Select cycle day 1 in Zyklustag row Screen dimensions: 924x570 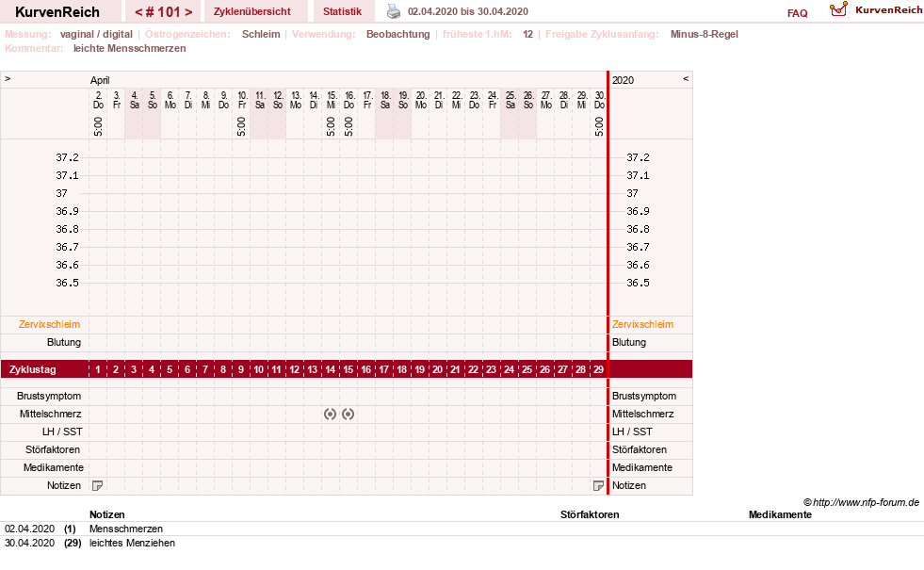coord(98,369)
